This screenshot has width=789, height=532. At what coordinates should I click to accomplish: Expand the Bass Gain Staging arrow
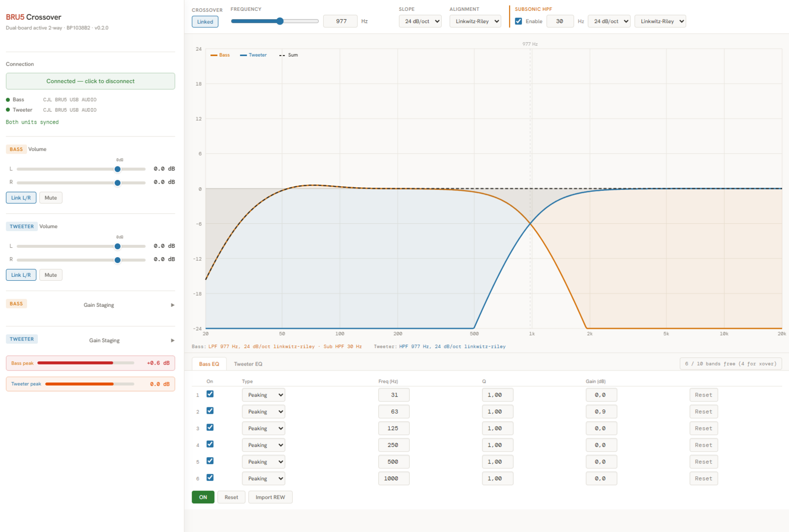pyautogui.click(x=172, y=305)
